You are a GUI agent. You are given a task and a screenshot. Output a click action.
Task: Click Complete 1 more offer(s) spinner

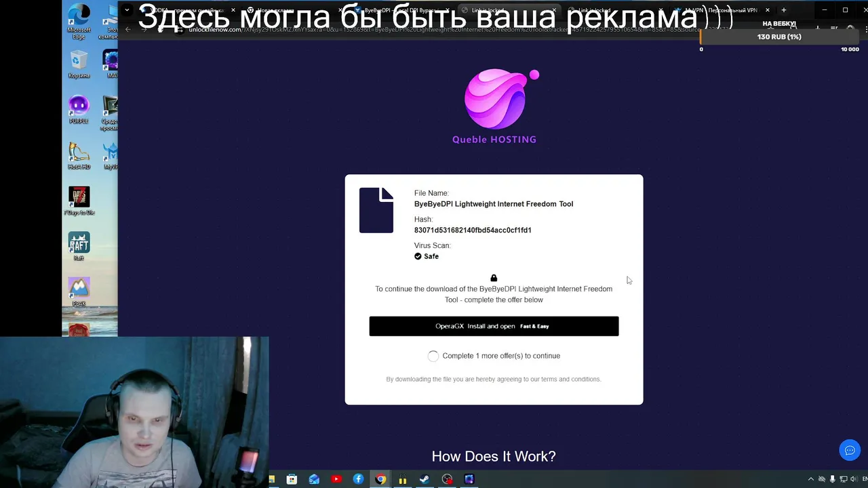pos(433,356)
